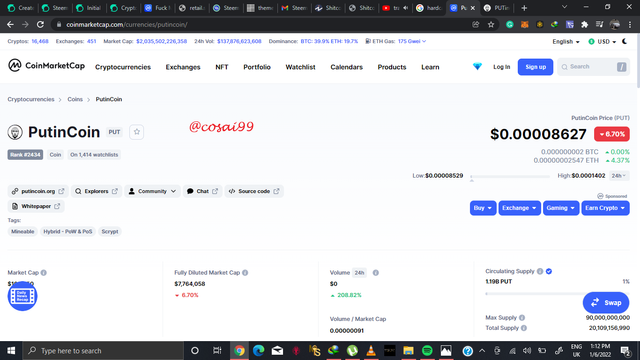Open the Gaming dropdown button
Viewport: 640px width, 360px height.
[x=561, y=208]
